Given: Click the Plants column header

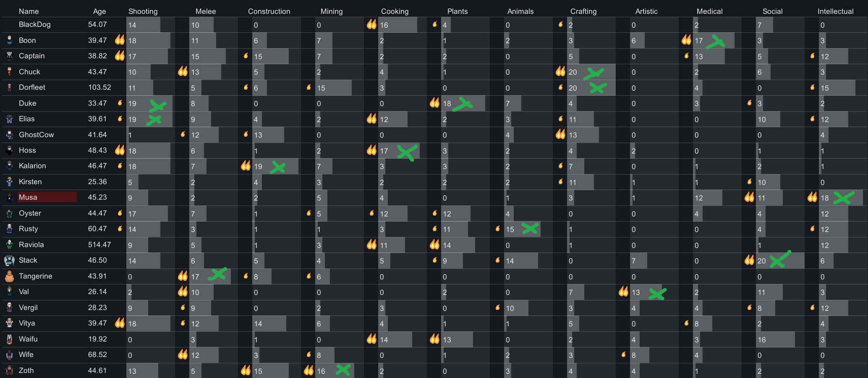Looking at the screenshot, I should (x=458, y=11).
